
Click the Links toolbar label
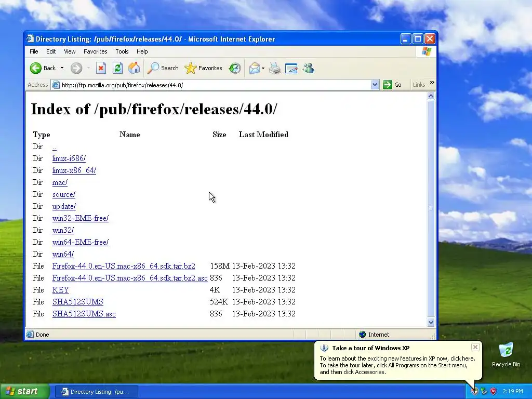(419, 85)
